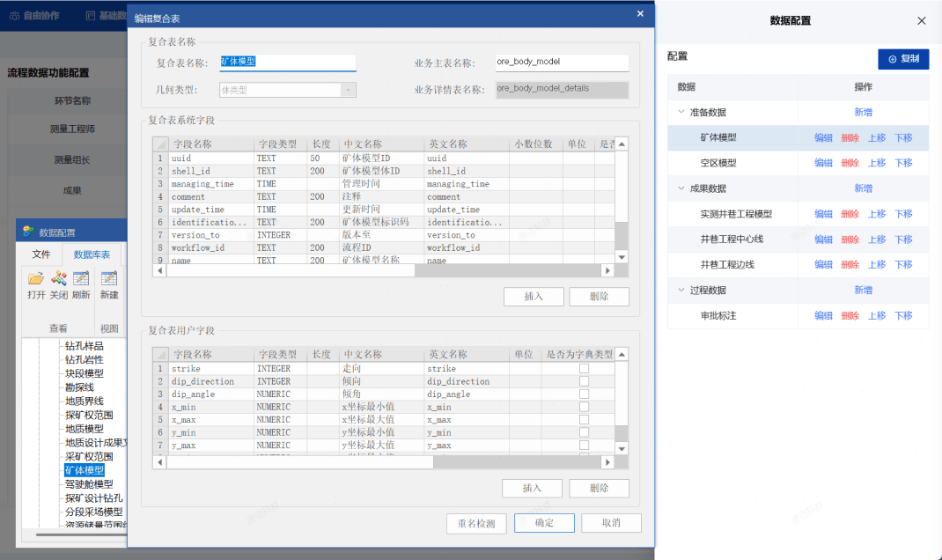Close the 编辑复合表 dialog with the X

pos(640,14)
